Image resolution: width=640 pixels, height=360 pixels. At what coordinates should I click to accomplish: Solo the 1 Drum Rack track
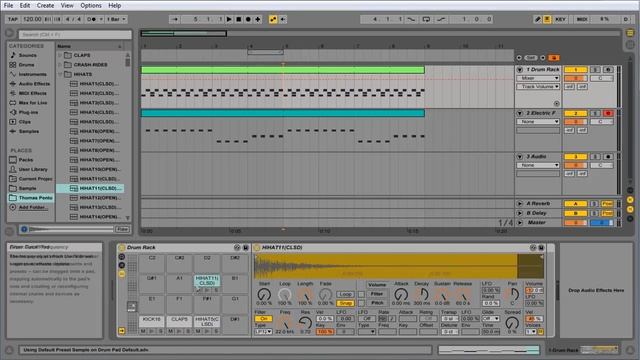pyautogui.click(x=595, y=70)
